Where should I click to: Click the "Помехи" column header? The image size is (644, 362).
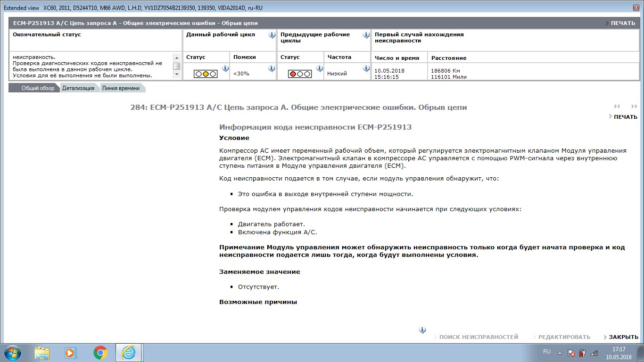pos(245,57)
